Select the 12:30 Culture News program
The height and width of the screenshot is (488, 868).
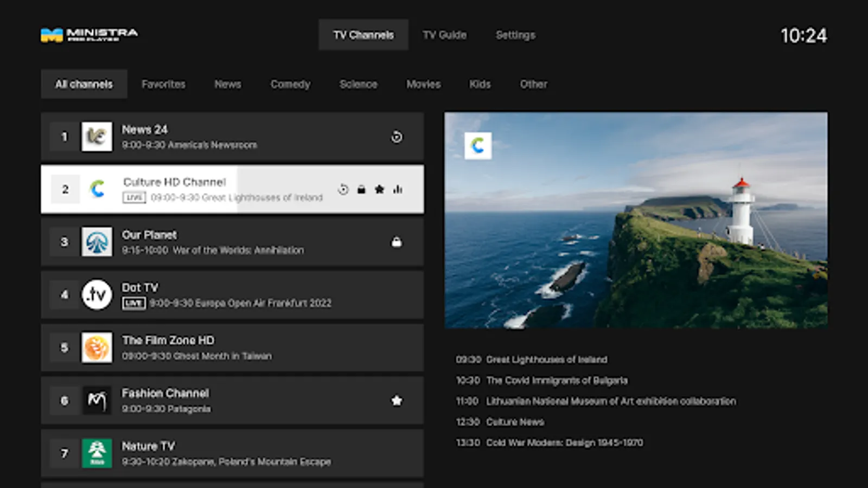[x=500, y=422]
